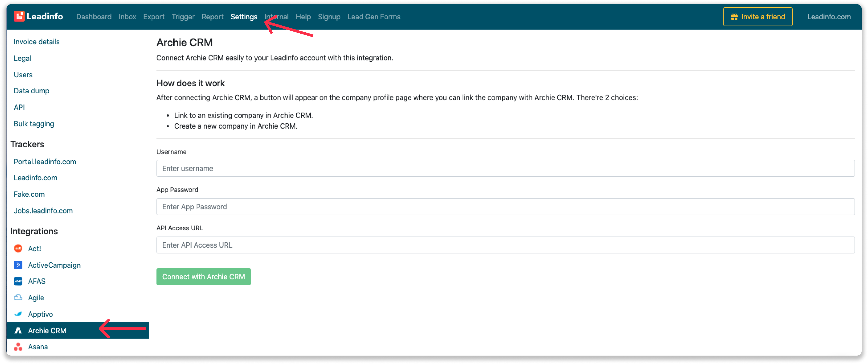Image resolution: width=868 pixels, height=364 pixels.
Task: Open Invoice details settings
Action: coord(37,42)
